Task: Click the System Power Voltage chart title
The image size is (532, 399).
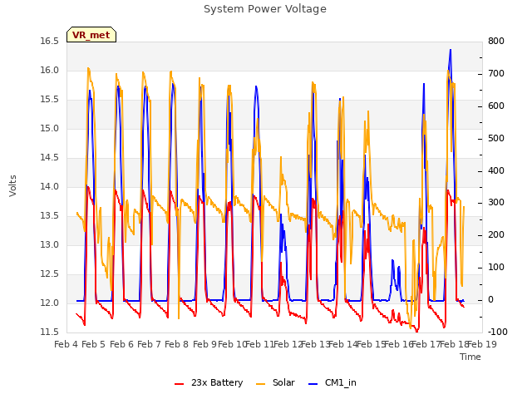Action: (x=265, y=9)
